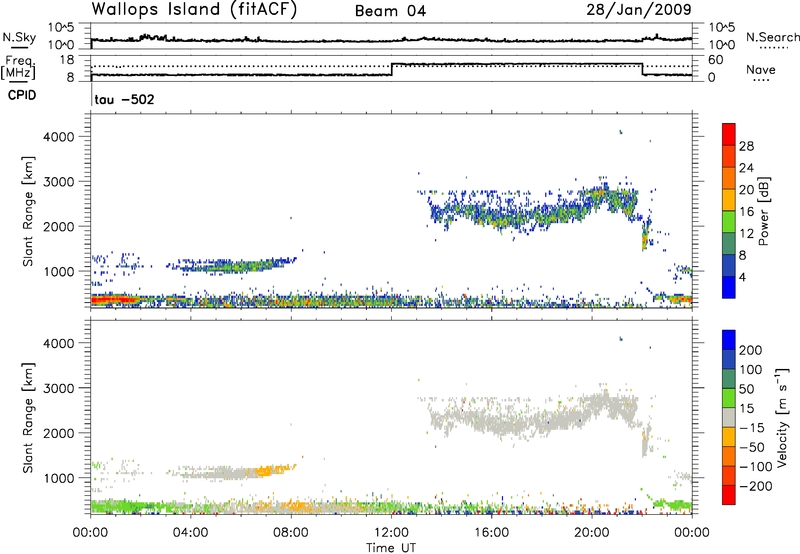Image resolution: width=800 pixels, height=554 pixels.
Task: Click the 12:00 time axis tick label
Action: pyautogui.click(x=391, y=533)
